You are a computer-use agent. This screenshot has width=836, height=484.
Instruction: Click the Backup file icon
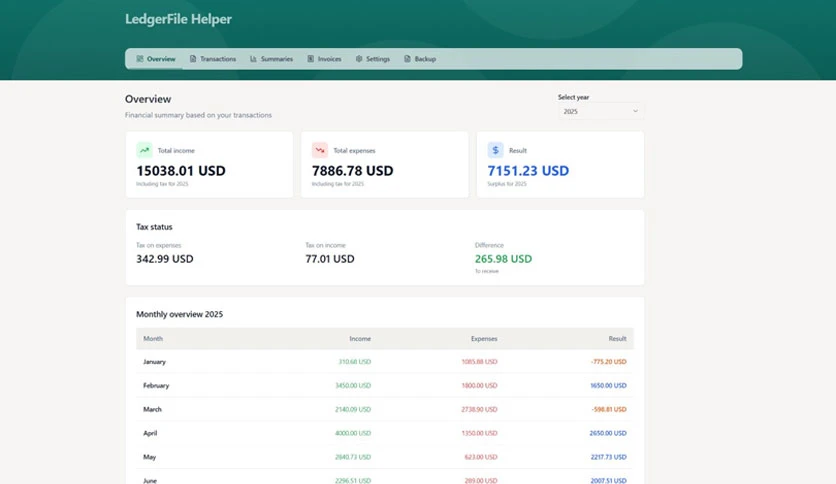point(407,59)
